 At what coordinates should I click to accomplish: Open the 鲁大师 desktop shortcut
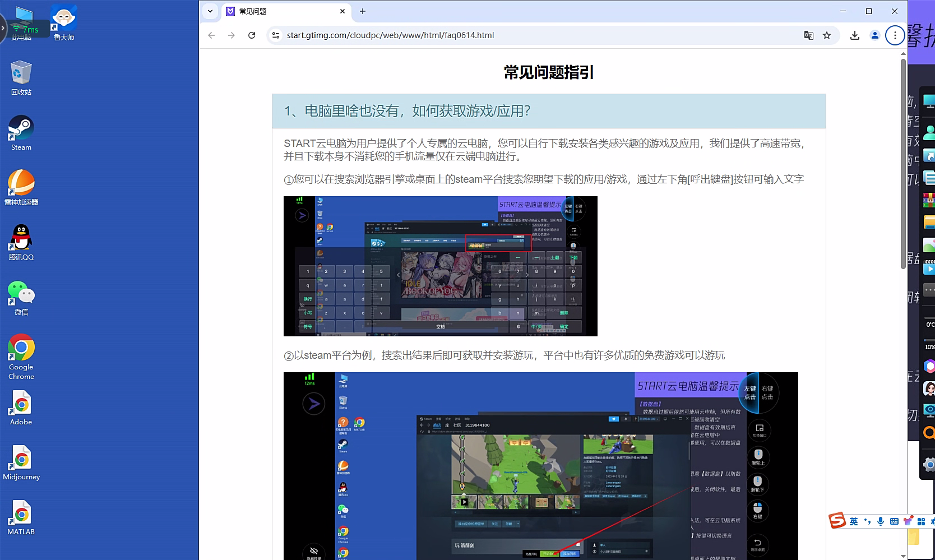64,22
